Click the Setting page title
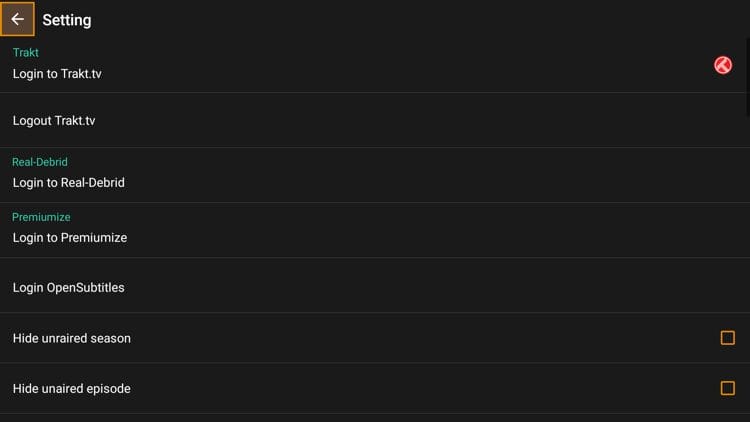This screenshot has height=422, width=750. [x=67, y=20]
